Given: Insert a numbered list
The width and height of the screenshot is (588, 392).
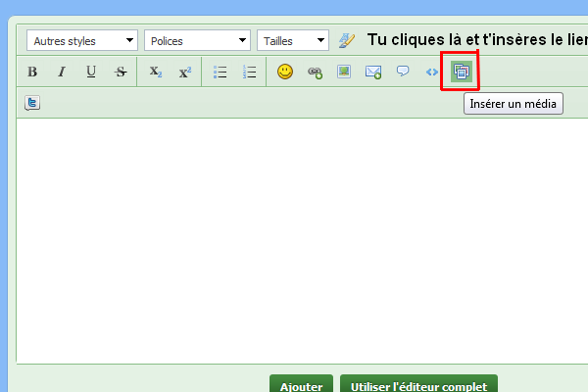Looking at the screenshot, I should [x=249, y=72].
